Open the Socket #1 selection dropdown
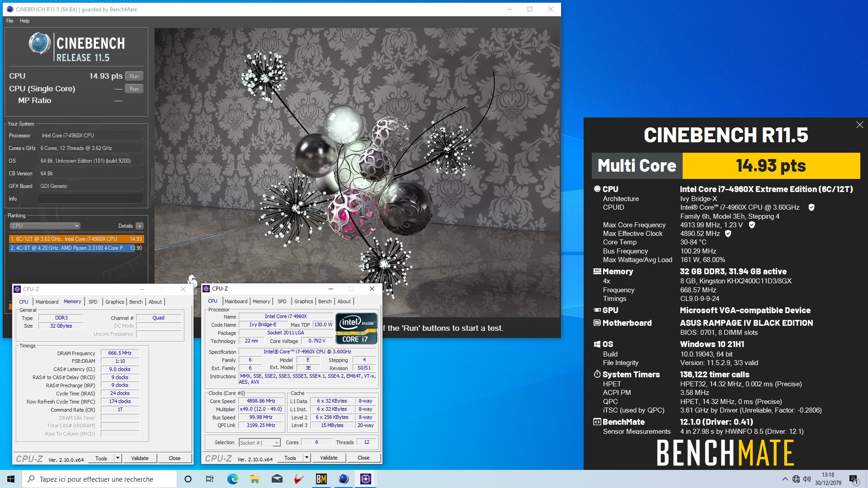The height and width of the screenshot is (488, 868). coord(259,443)
